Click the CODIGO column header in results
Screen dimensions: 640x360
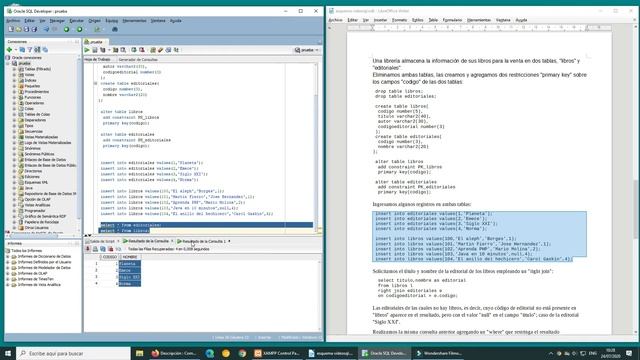pos(109,257)
